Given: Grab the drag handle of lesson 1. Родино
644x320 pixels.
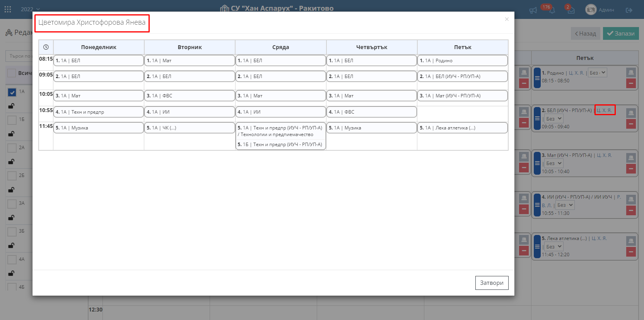Looking at the screenshot, I should (x=537, y=78).
